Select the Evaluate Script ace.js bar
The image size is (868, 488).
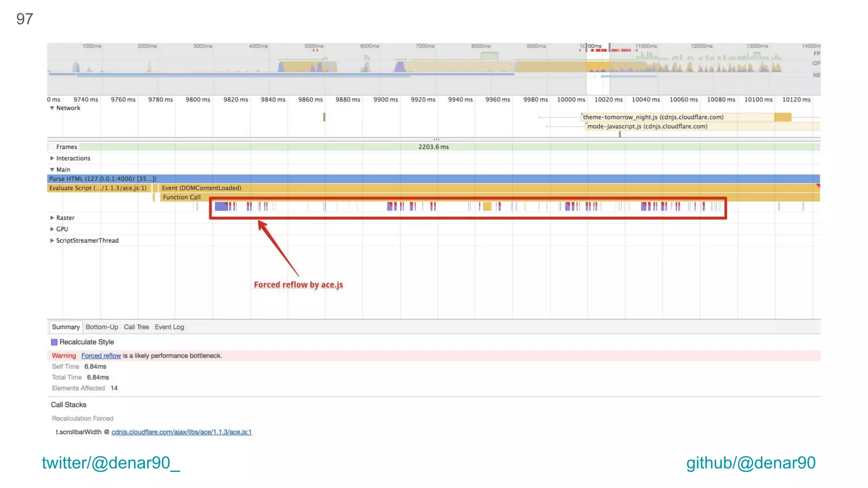pos(98,188)
